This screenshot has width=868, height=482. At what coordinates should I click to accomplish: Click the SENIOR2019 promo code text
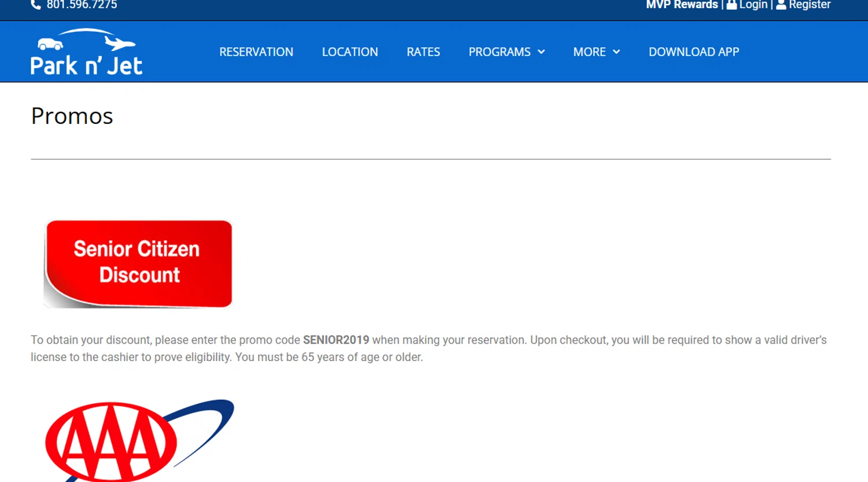pyautogui.click(x=336, y=340)
